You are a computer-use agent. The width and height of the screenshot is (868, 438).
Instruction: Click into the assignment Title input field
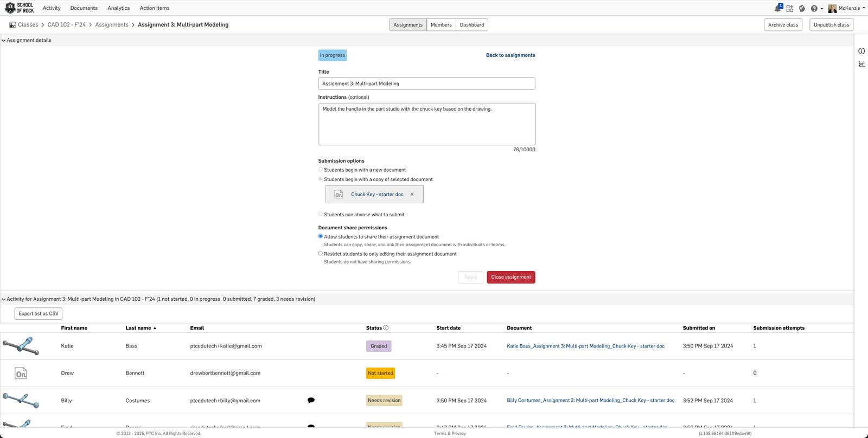pos(426,83)
